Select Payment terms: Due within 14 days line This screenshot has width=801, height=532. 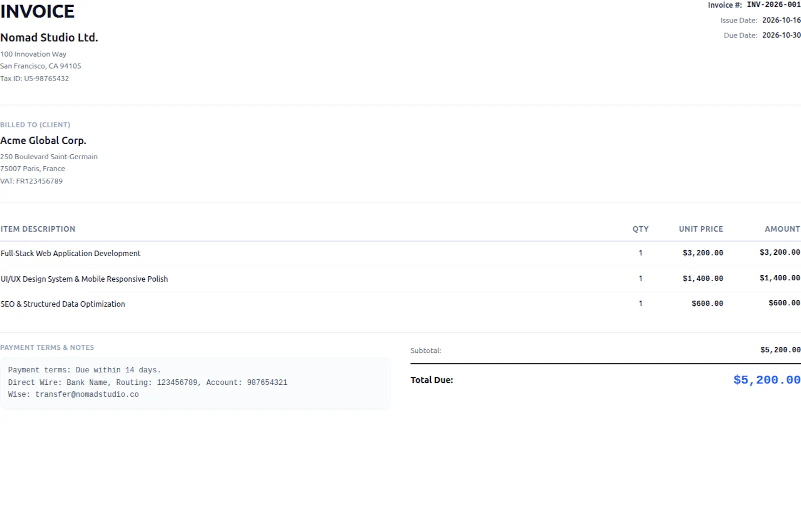tap(84, 370)
